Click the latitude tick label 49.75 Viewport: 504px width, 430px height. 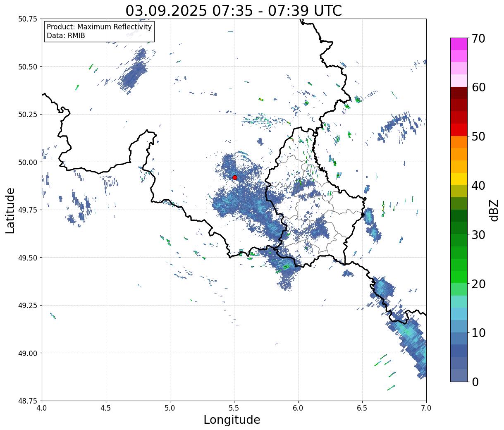point(28,210)
